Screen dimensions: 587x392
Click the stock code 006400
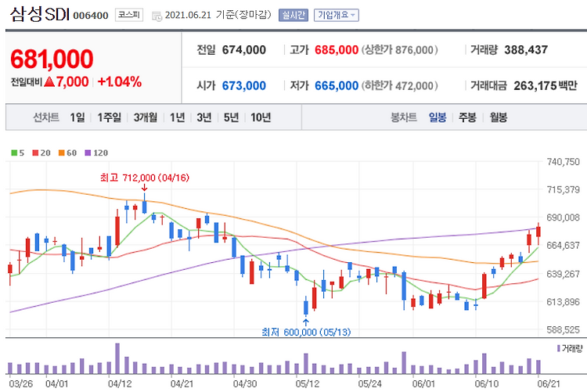pos(91,16)
